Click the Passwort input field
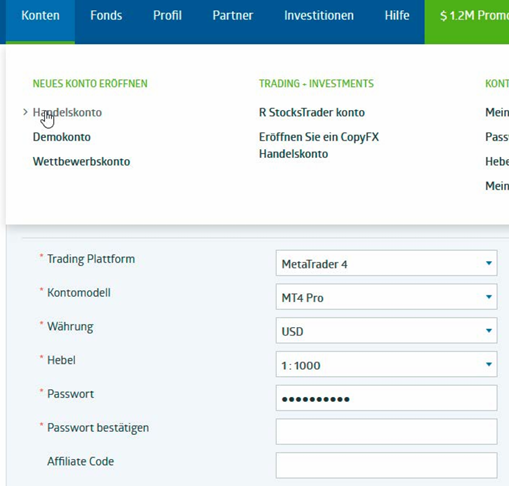The image size is (509, 504). [x=386, y=398]
